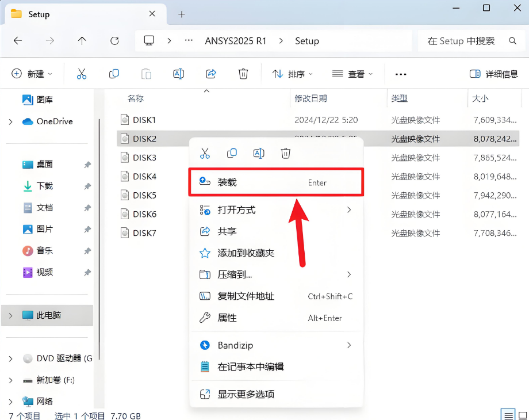Screen dimensions: 529x420
Task: Click 显示更多选项 menu entry
Action: (x=276, y=394)
